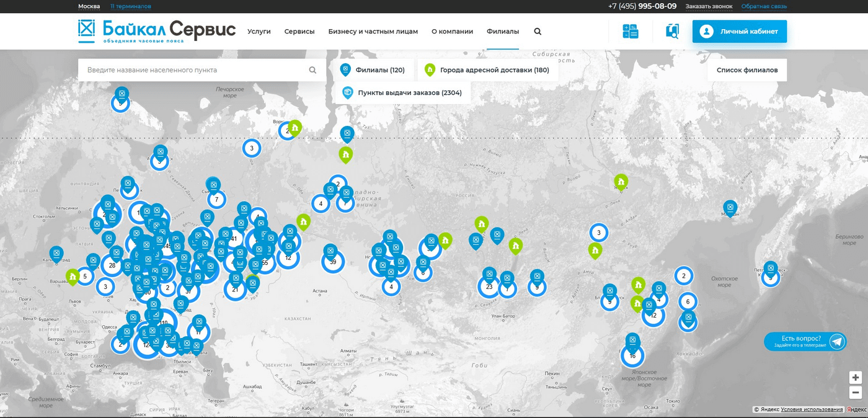Click the cluster marker labeled 39
868x418 pixels.
[333, 262]
